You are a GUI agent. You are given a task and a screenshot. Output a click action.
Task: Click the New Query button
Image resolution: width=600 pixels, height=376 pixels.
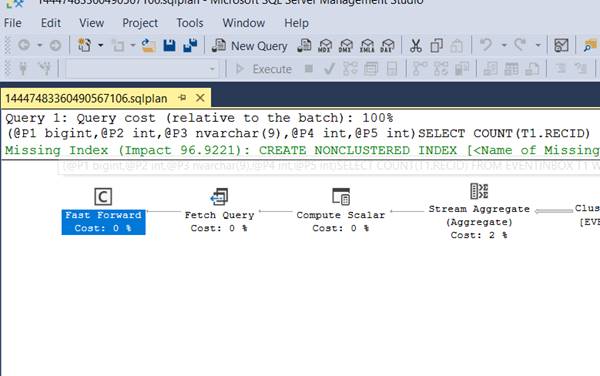pyautogui.click(x=250, y=46)
